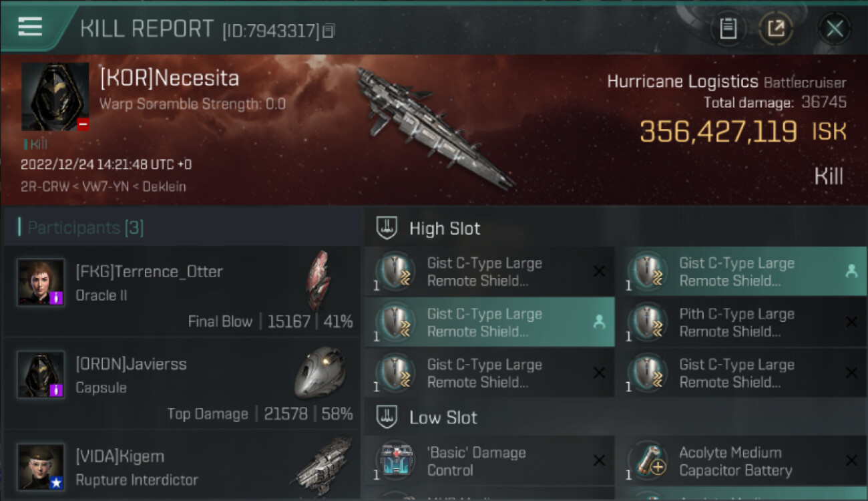Open the 'Basic' Damage Control module

[x=489, y=461]
